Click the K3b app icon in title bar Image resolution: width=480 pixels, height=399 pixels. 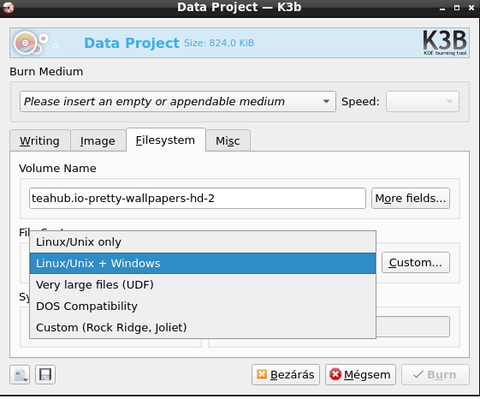[x=8, y=7]
